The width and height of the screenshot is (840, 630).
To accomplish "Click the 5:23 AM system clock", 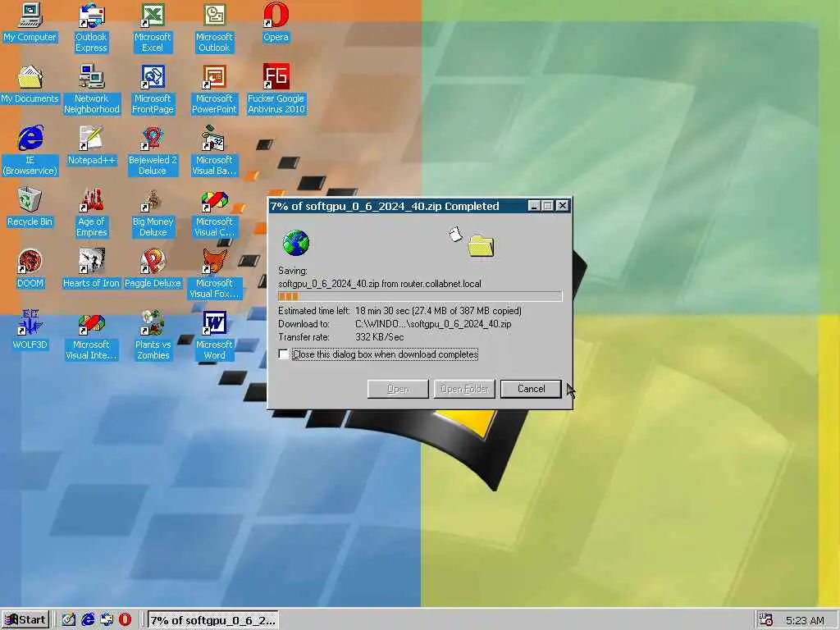I will pyautogui.click(x=805, y=620).
